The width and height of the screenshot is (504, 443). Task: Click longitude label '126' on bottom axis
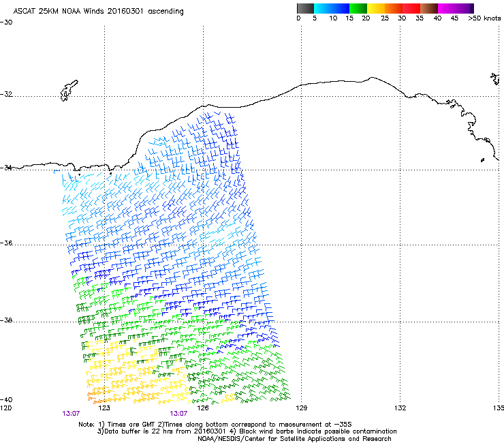pos(203,408)
